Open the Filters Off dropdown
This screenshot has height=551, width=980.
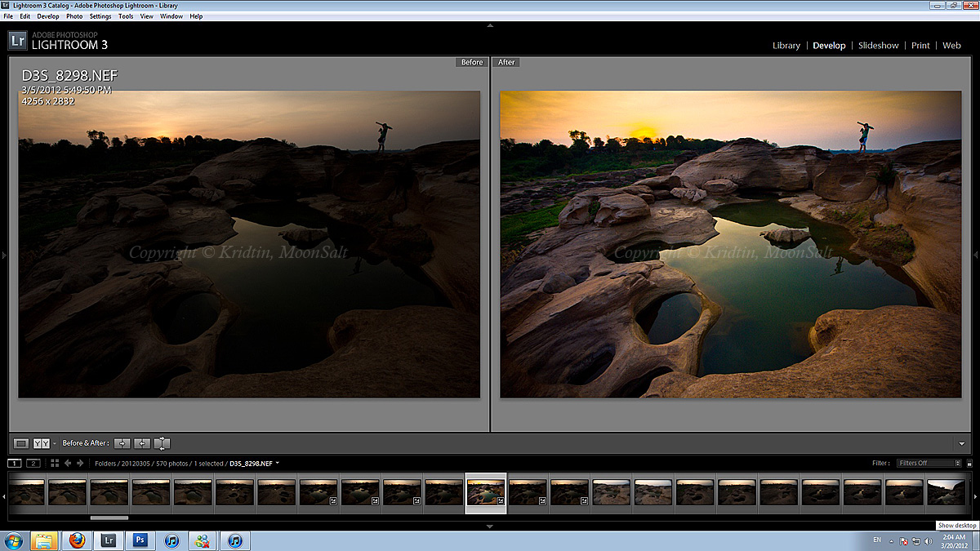coord(929,463)
